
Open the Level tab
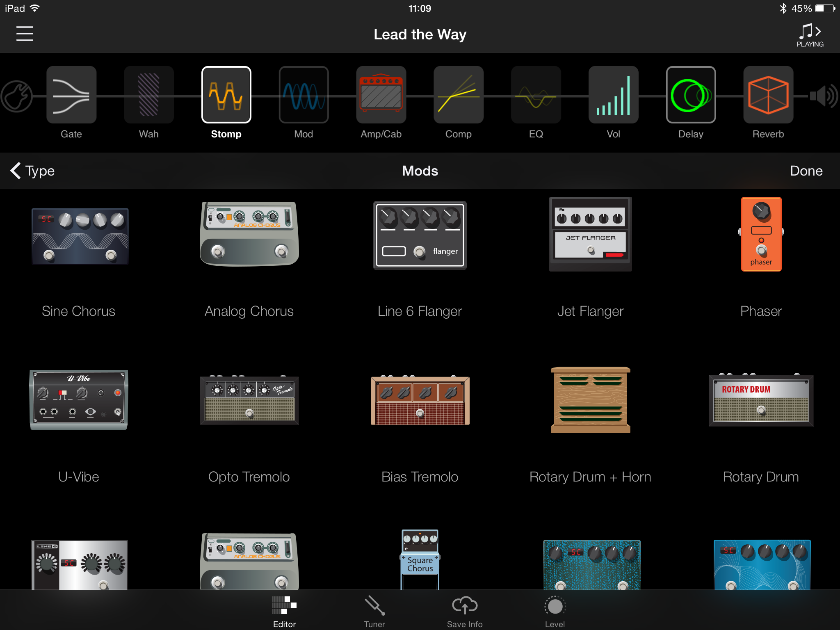[x=555, y=612]
